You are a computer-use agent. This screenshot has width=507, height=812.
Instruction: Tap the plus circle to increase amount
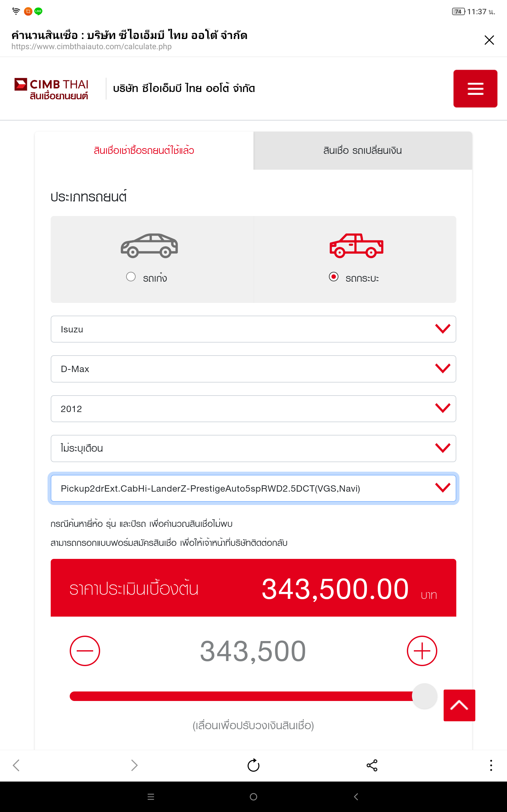click(x=421, y=651)
